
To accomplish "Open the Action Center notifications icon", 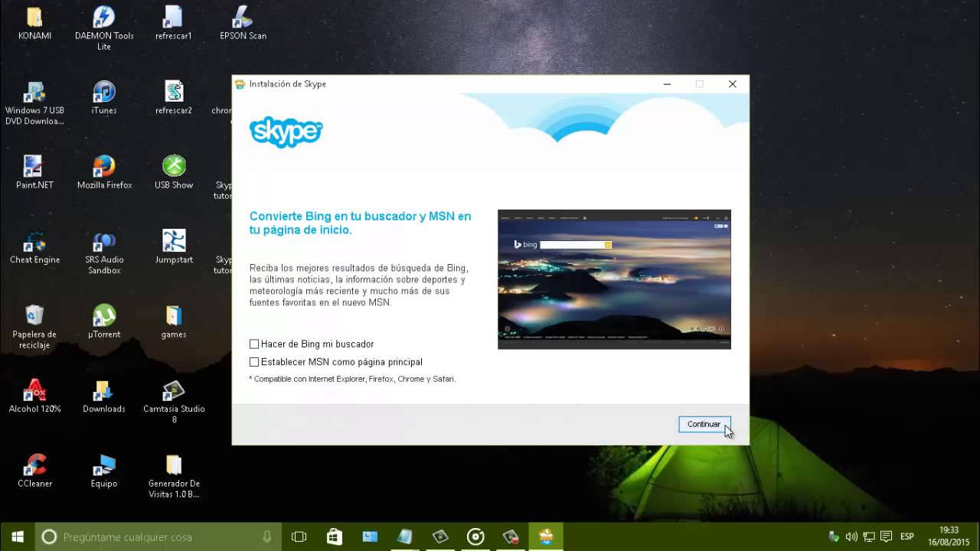I will [887, 536].
